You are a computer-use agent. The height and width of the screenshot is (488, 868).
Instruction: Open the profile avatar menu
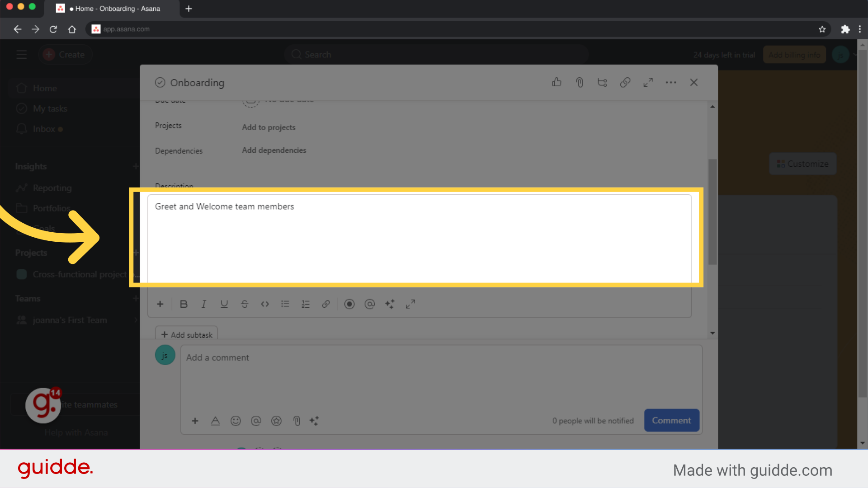[x=840, y=55]
